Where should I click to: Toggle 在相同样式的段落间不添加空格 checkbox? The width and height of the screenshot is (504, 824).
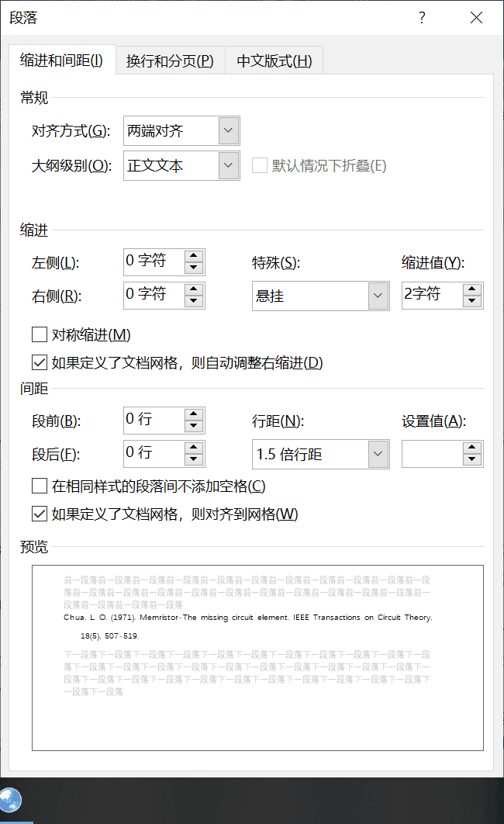(40, 486)
